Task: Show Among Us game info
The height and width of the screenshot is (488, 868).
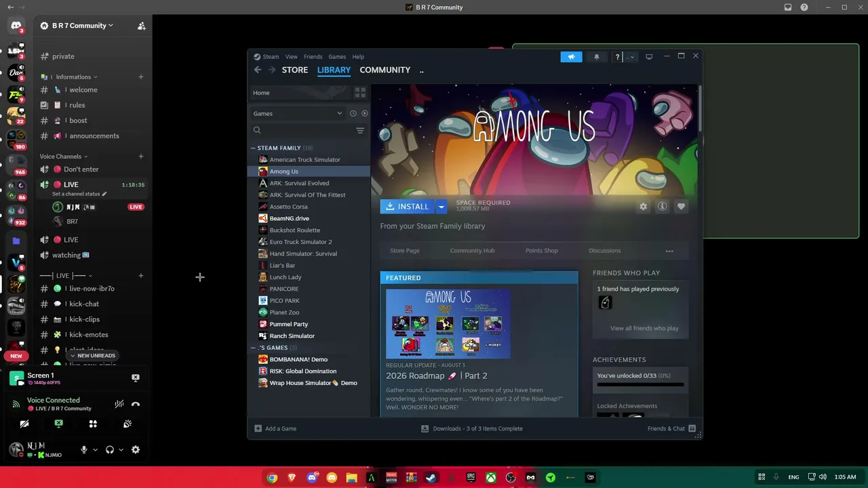Action: click(x=663, y=207)
